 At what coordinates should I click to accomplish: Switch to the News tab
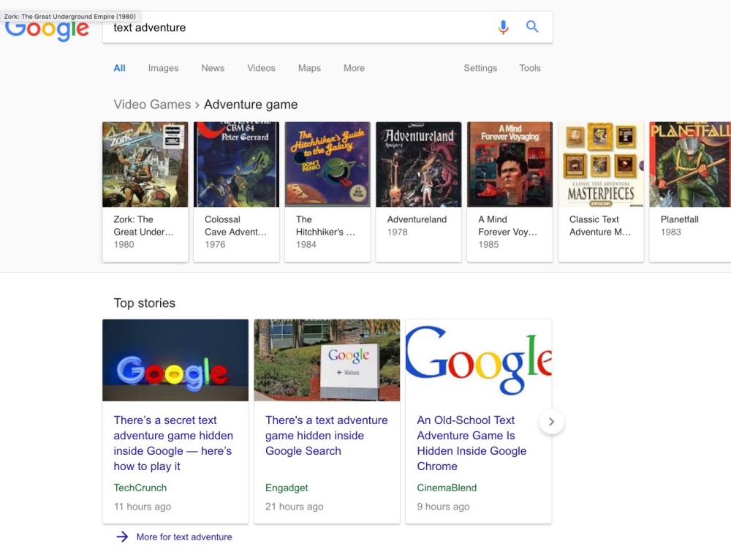pyautogui.click(x=213, y=68)
